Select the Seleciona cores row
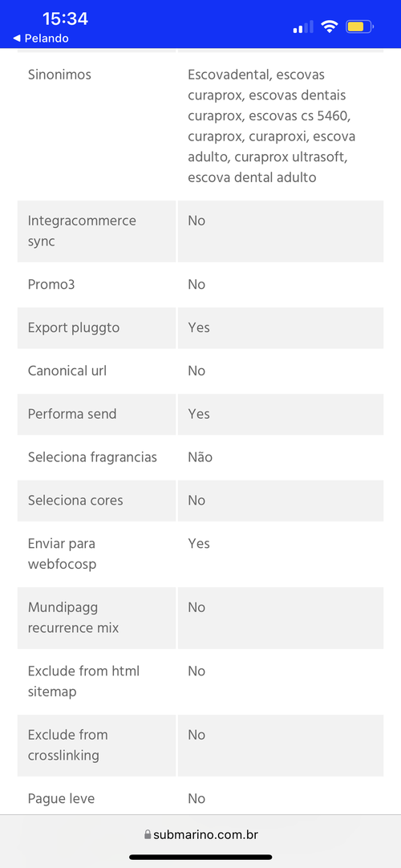The width and height of the screenshot is (401, 868). tap(200, 501)
